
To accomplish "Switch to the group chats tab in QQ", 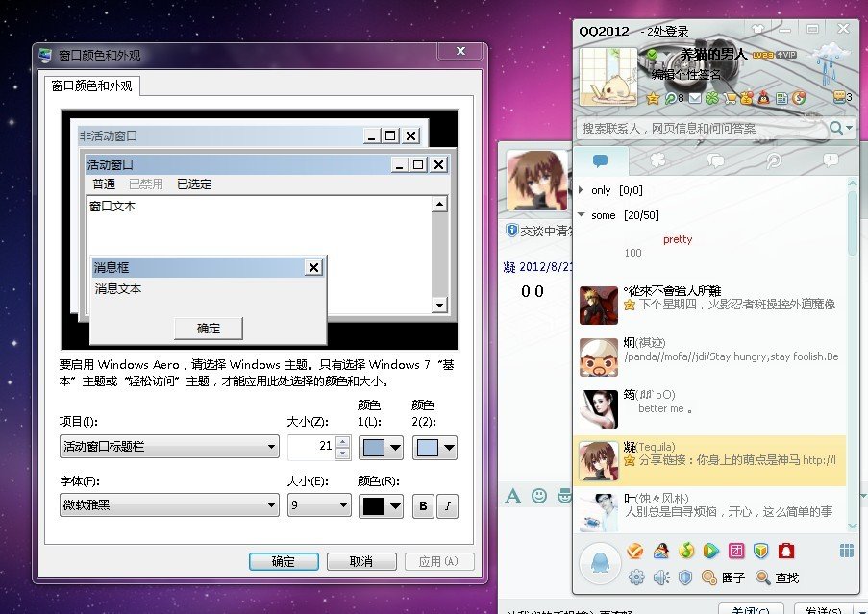I will tap(715, 160).
